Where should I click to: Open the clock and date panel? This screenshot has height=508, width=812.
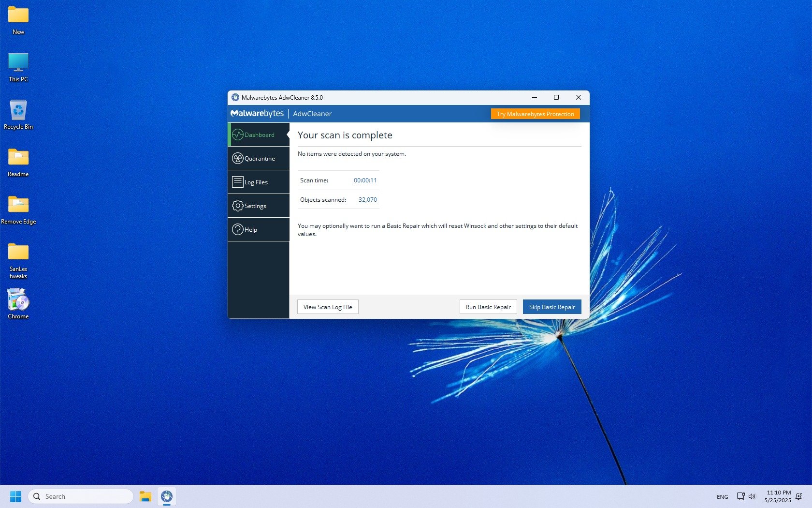click(777, 496)
